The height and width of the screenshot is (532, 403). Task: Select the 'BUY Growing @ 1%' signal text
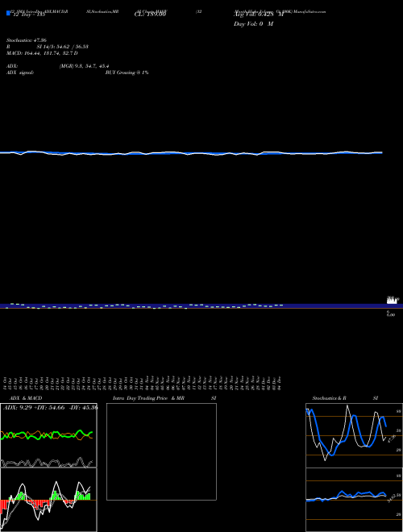pyautogui.click(x=127, y=73)
